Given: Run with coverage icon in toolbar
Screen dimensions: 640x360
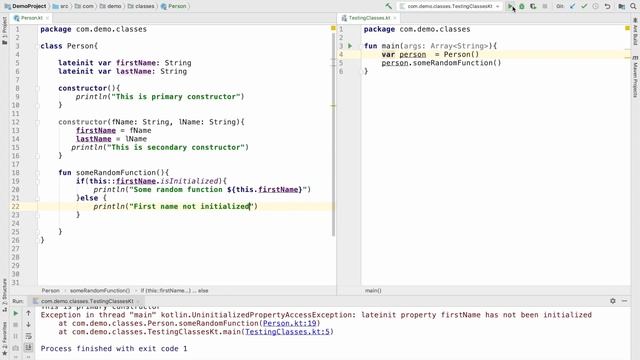Looking at the screenshot, I should click(533, 6).
